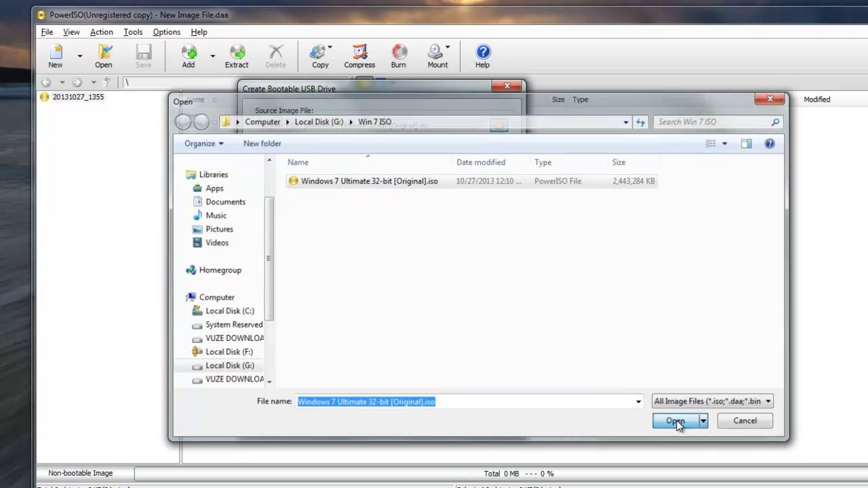This screenshot has width=868, height=488.
Task: Click Computer in the address breadcrumb
Action: click(262, 122)
